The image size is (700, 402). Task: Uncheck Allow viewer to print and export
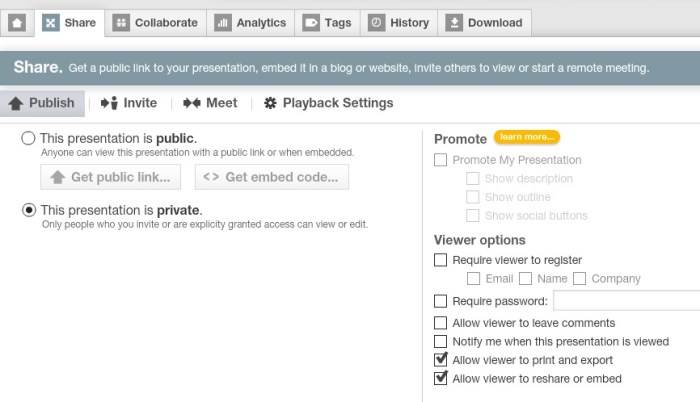click(x=441, y=360)
